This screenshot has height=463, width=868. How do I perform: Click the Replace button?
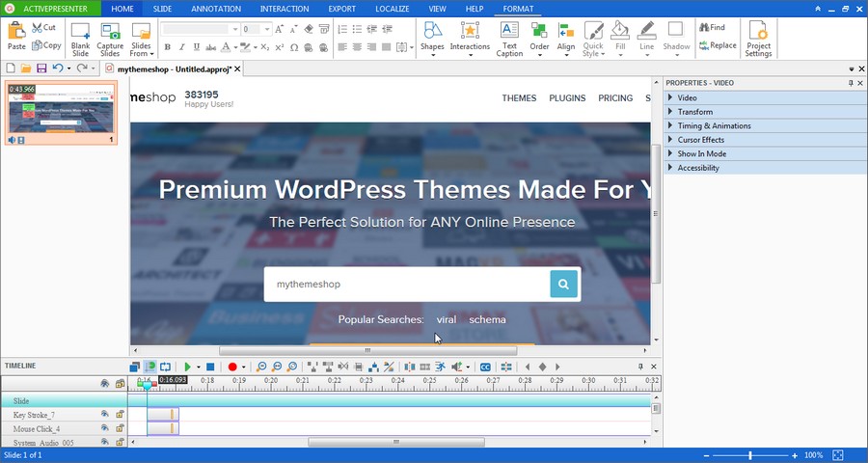[718, 45]
